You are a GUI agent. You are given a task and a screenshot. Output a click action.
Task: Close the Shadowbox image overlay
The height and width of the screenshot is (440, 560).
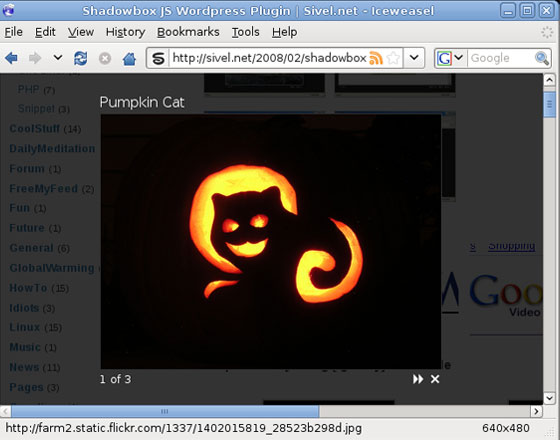[x=435, y=379]
